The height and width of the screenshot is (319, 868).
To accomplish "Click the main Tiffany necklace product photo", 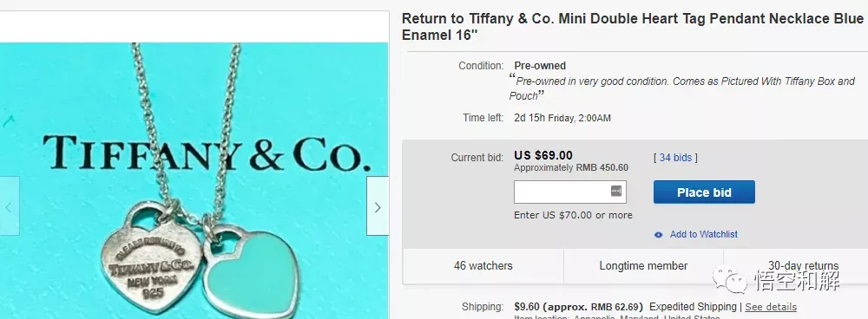I will coord(194,181).
